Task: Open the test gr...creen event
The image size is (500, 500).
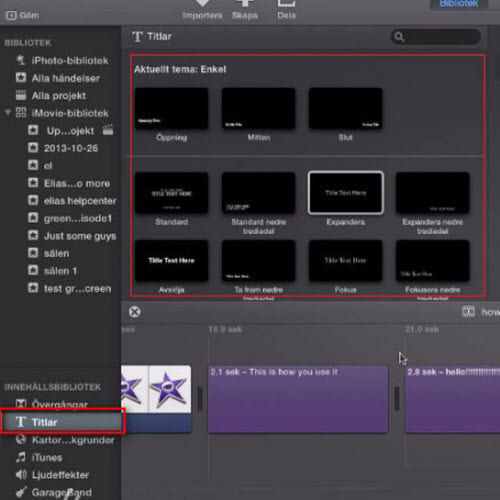Action: click(x=70, y=288)
